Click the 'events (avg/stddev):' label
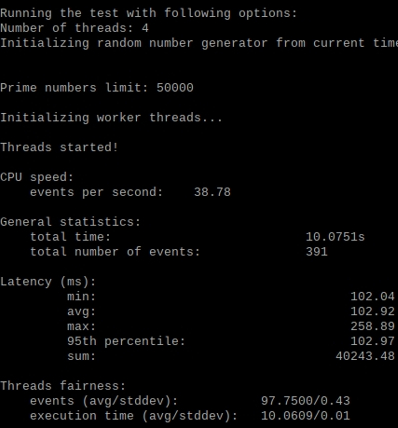The height and width of the screenshot is (428, 398). coord(104,401)
